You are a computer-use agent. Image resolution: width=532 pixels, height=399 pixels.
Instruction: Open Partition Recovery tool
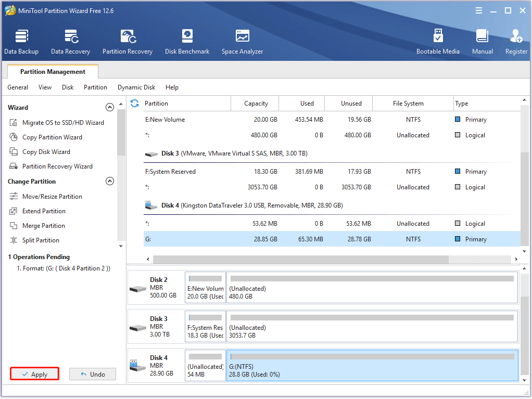(x=128, y=42)
